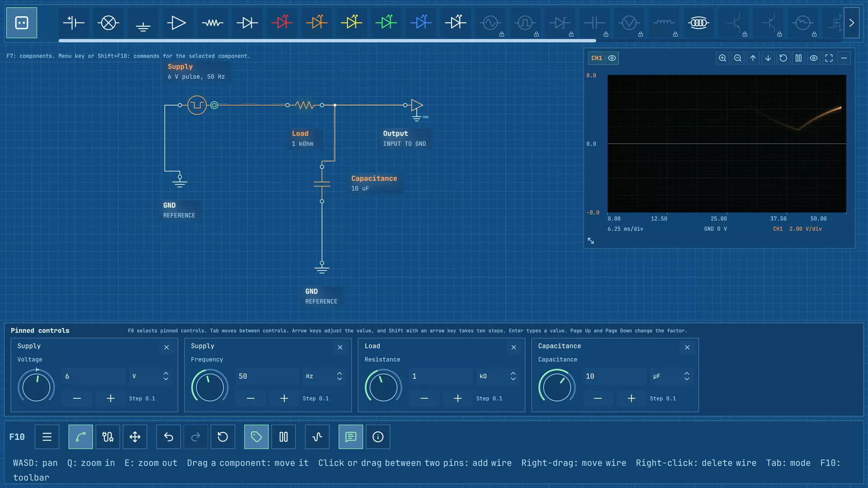This screenshot has width=868, height=488.
Task: Select the battery component icon
Action: (74, 23)
